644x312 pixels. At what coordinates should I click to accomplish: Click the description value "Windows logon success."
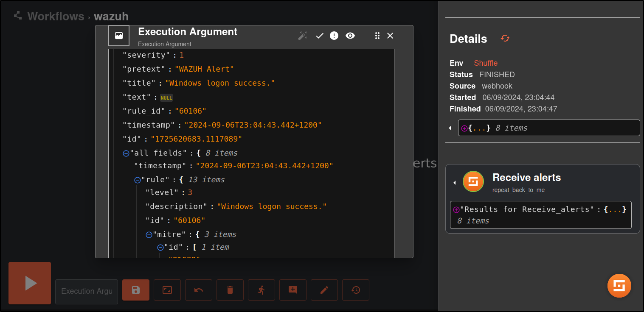272,206
